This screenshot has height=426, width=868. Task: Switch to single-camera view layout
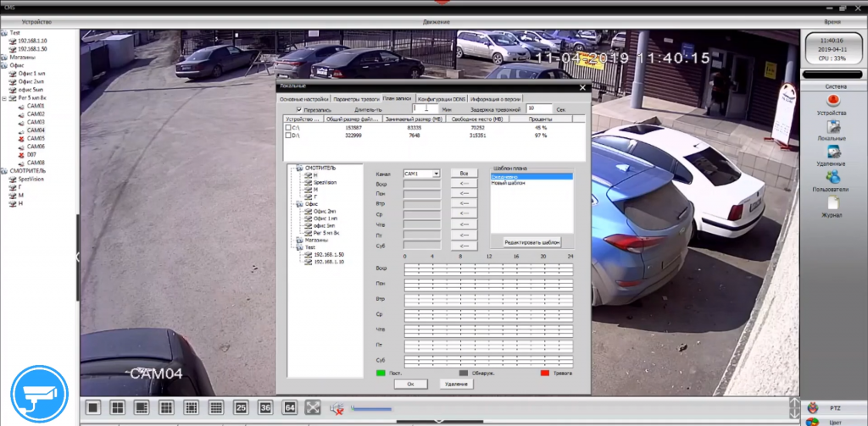93,407
